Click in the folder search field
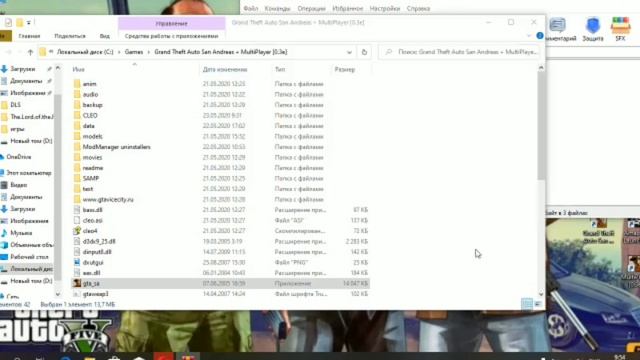The height and width of the screenshot is (360, 640). click(x=460, y=52)
